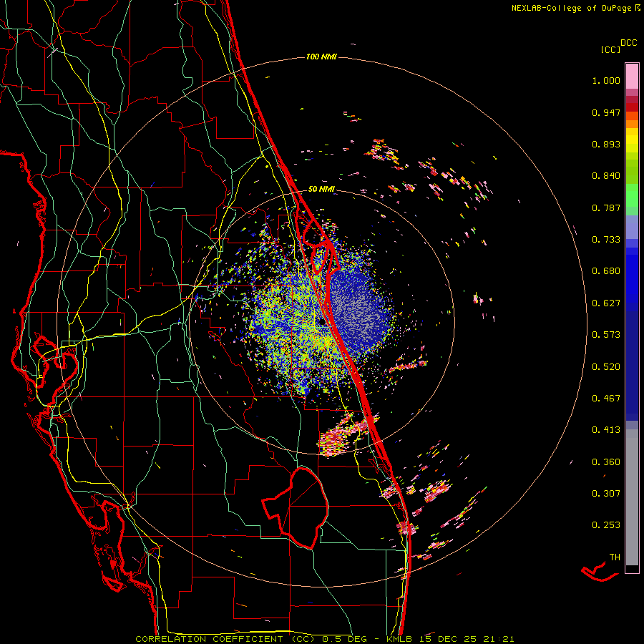Image resolution: width=644 pixels, height=644 pixels.
Task: Click the 0.627 value on color scale
Action: pos(606,303)
